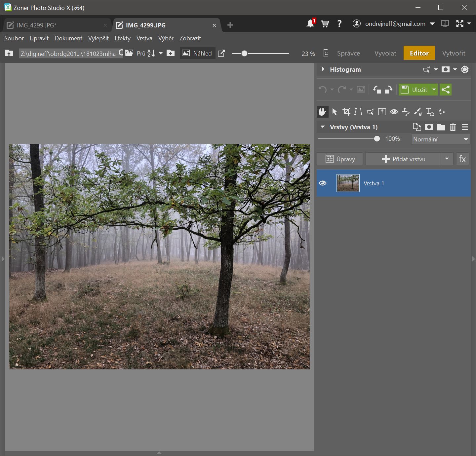476x456 pixels.
Task: Rotate image right
Action: (x=388, y=90)
